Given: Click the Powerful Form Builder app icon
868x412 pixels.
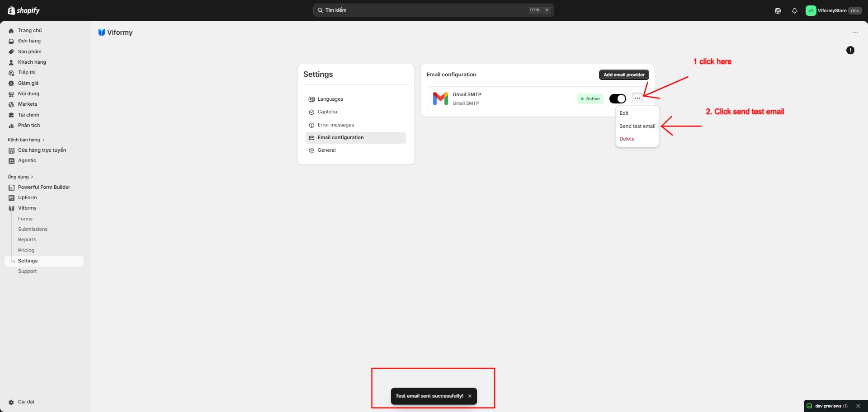Looking at the screenshot, I should point(11,187).
